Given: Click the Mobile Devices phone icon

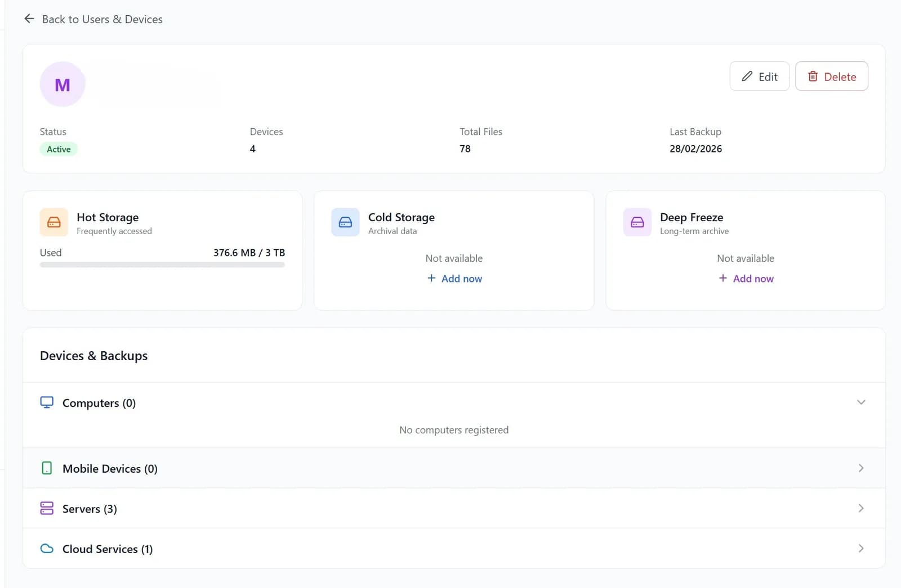Looking at the screenshot, I should click(x=47, y=468).
